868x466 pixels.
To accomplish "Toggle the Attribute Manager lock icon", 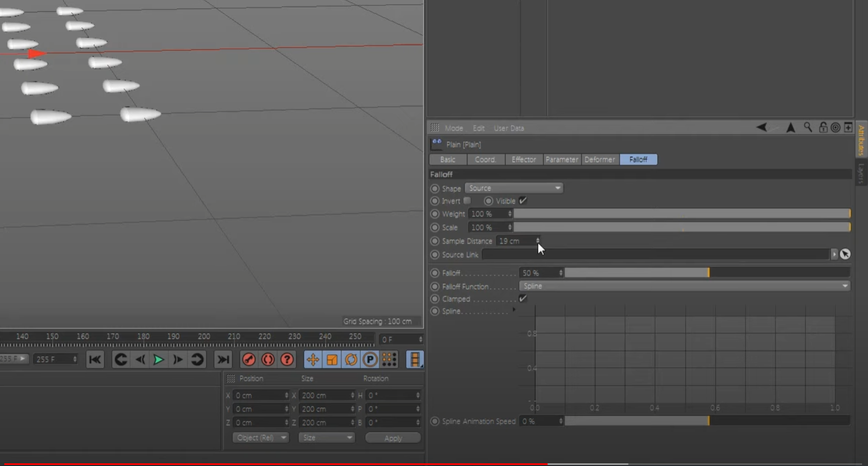I will (823, 127).
